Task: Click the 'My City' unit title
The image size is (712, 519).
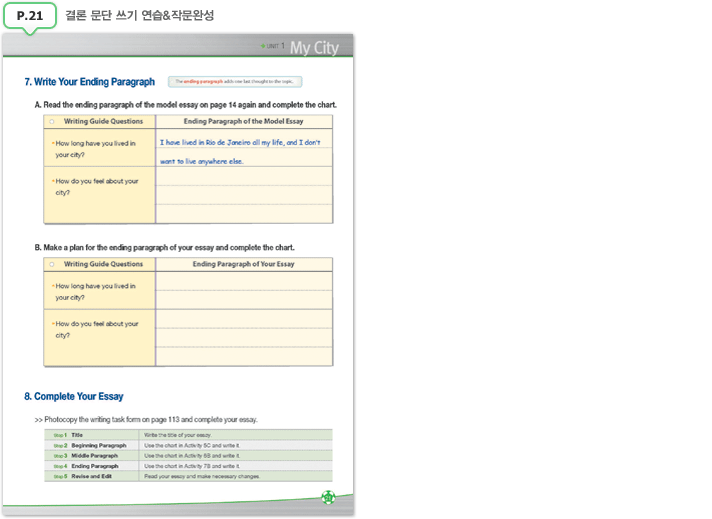Action: (x=314, y=48)
